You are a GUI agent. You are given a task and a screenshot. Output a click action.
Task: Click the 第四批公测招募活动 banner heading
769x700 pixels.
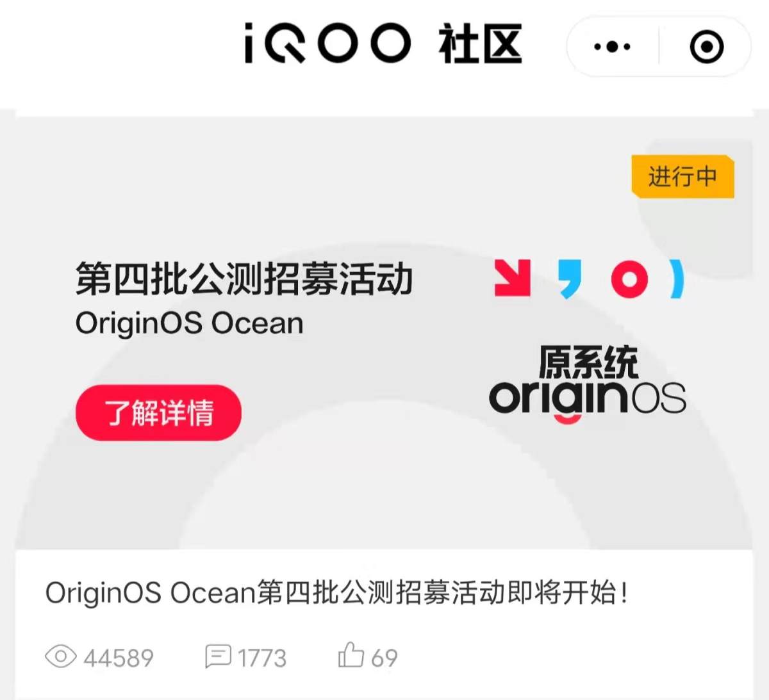[x=244, y=279]
